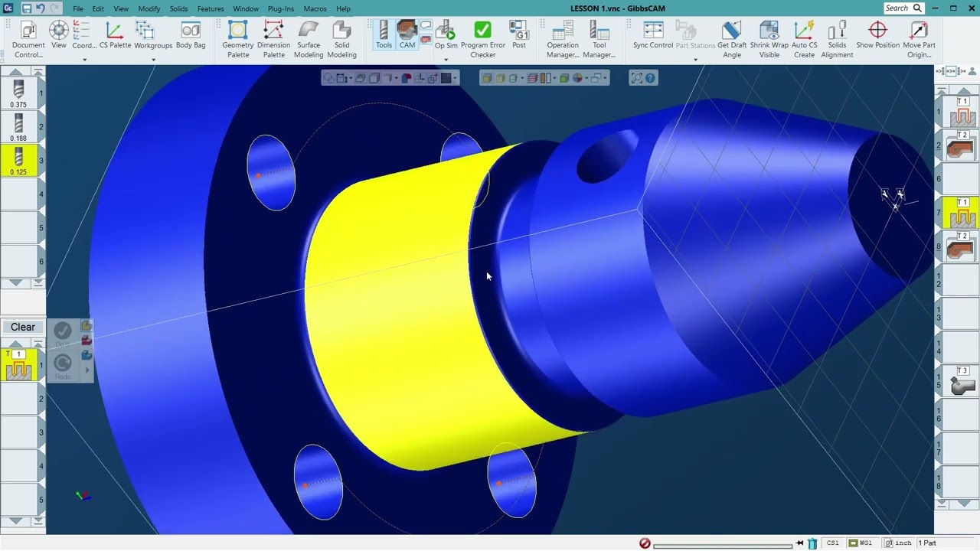The width and height of the screenshot is (980, 551).
Task: Open the Solid Modeling palette
Action: coord(341,40)
